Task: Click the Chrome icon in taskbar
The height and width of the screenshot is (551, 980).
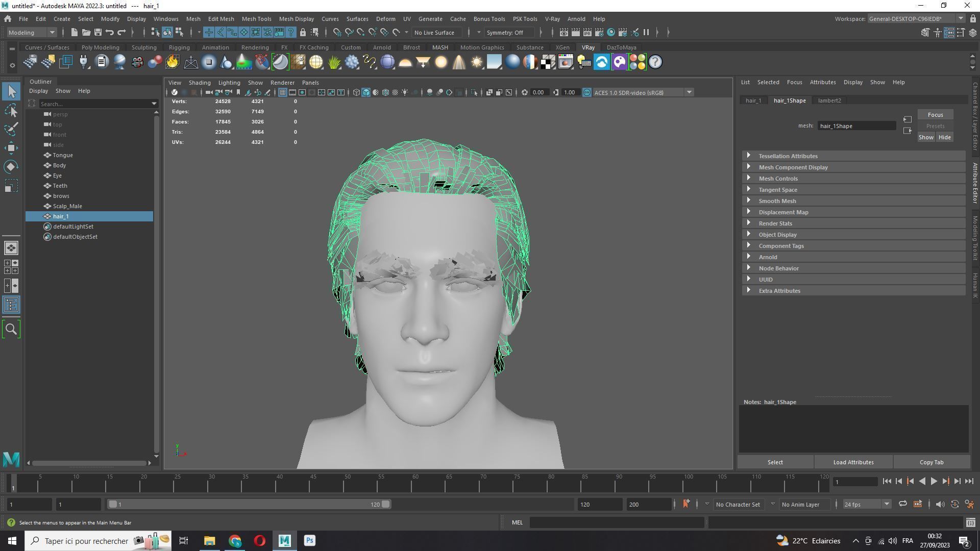Action: tap(235, 541)
